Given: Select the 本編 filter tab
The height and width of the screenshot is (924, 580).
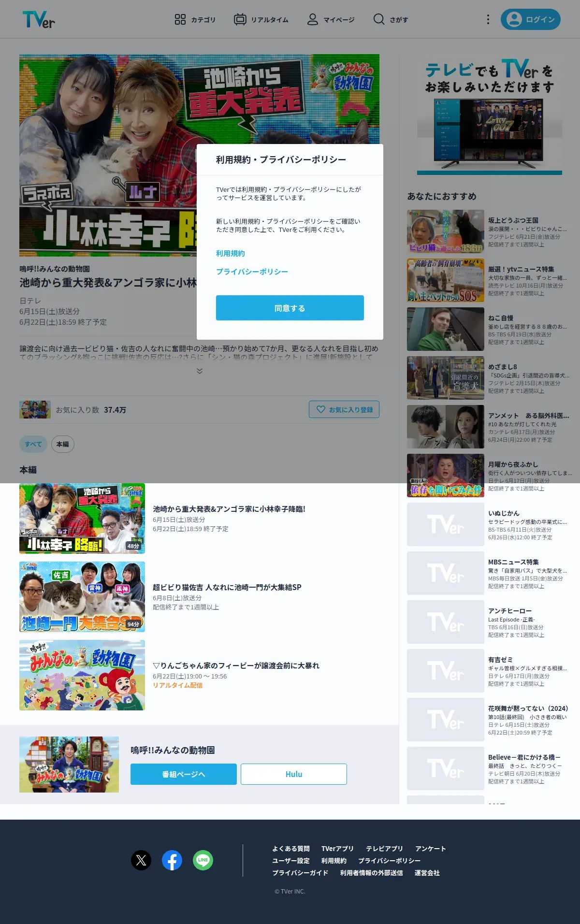Looking at the screenshot, I should (x=63, y=444).
